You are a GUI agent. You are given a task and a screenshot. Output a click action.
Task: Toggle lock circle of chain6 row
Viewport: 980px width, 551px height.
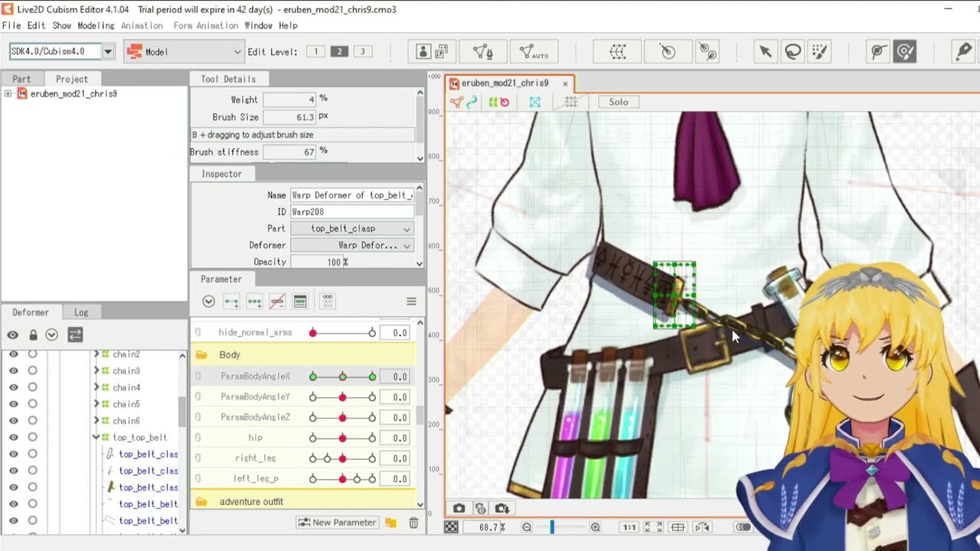point(33,420)
